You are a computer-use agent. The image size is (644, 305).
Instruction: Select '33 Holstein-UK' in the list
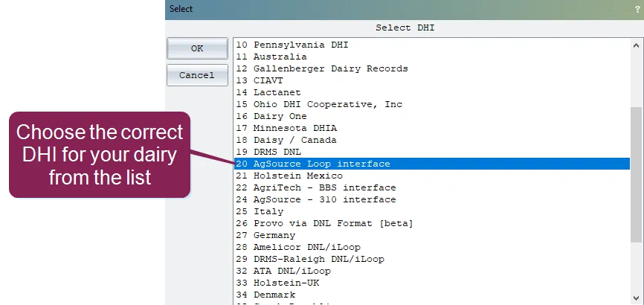pos(432,283)
